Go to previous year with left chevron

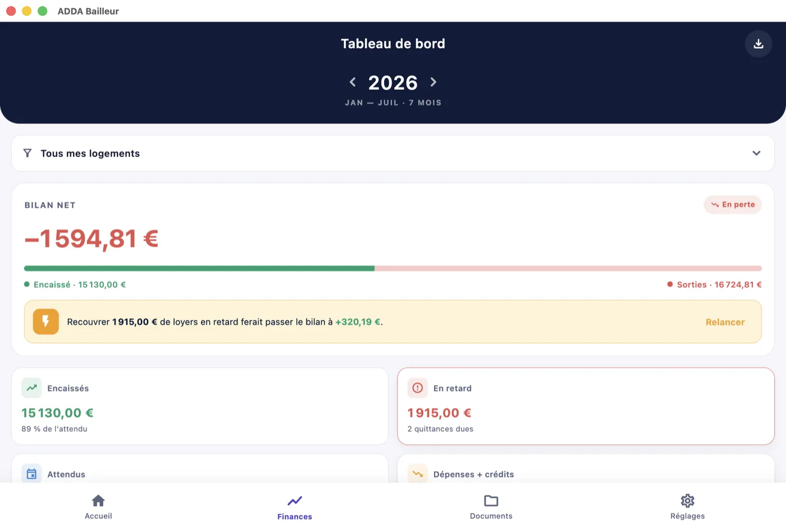353,82
